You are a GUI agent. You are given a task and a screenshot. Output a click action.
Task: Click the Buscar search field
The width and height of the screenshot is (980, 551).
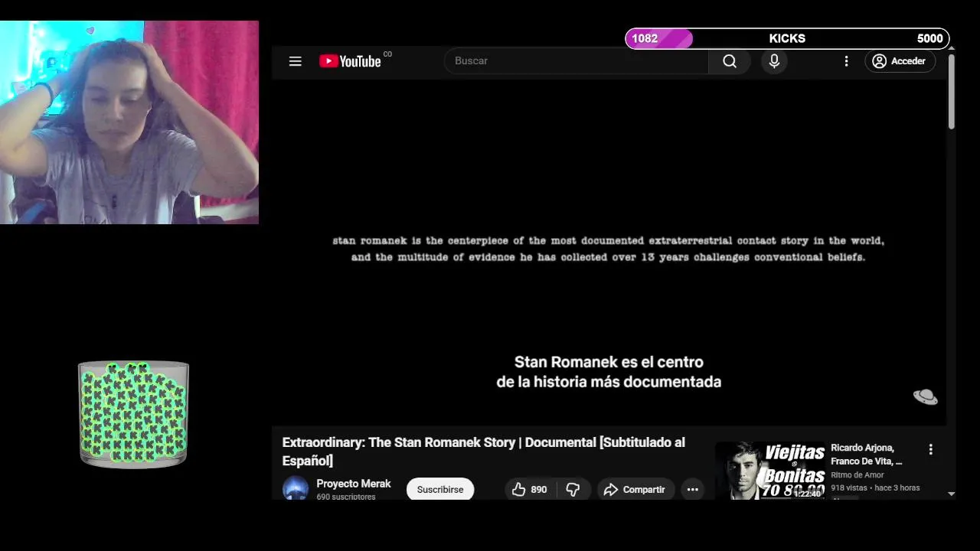[x=576, y=61]
